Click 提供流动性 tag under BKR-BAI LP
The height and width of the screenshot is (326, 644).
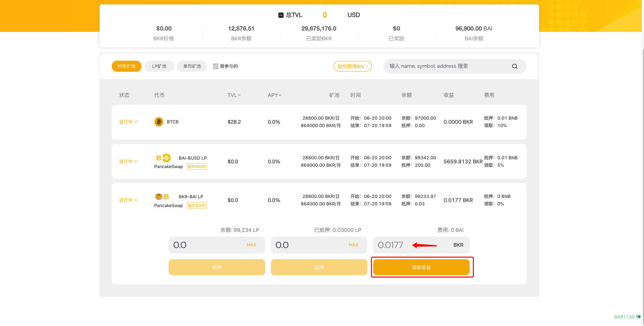(197, 206)
